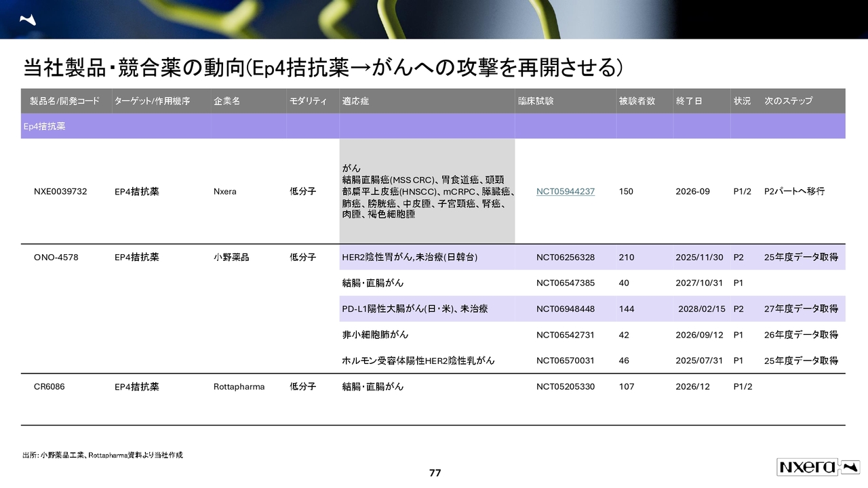Select subject count 107

626,386
